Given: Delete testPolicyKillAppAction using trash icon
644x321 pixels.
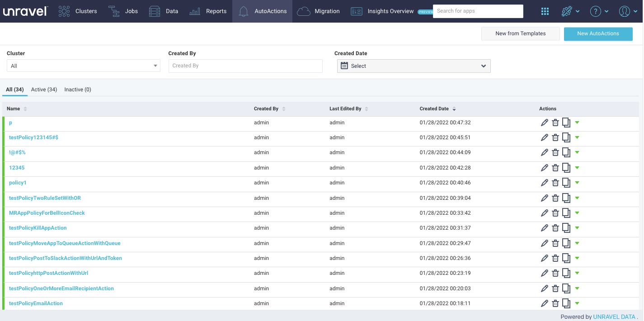Looking at the screenshot, I should pos(555,228).
